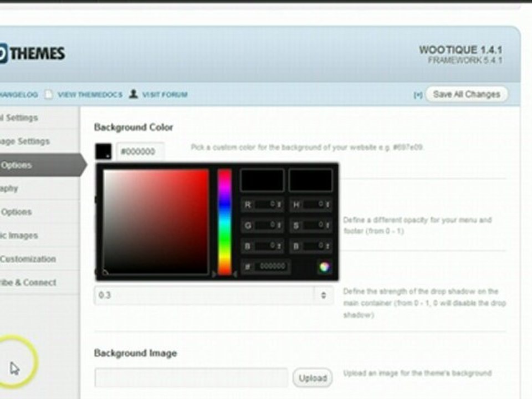Screen dimensions: 532x399
Task: Click the stepper arrows on 0.3 field
Action: 323,295
